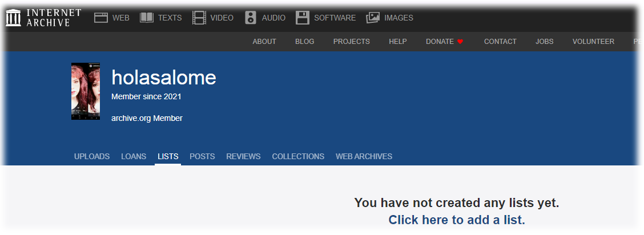The height and width of the screenshot is (235, 644).
Task: Select the TEXTS label in navigation
Action: click(x=170, y=18)
